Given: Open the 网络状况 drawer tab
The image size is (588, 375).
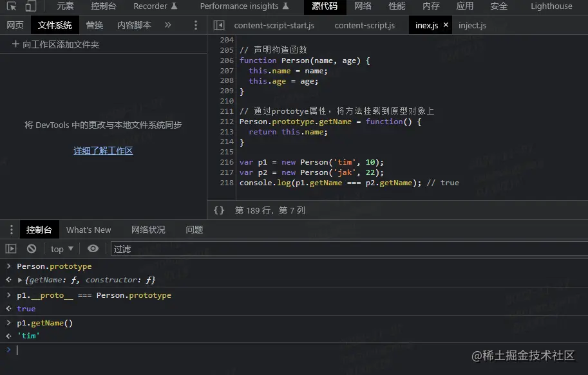Looking at the screenshot, I should pos(148,230).
